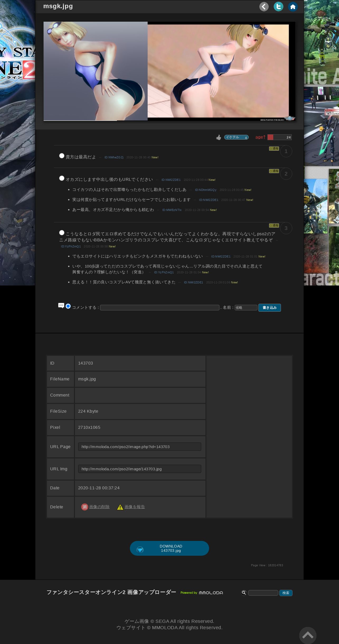Open ファンタシースターオンライン2 画像アップローダー title
This screenshot has height=644, width=339.
(111, 592)
